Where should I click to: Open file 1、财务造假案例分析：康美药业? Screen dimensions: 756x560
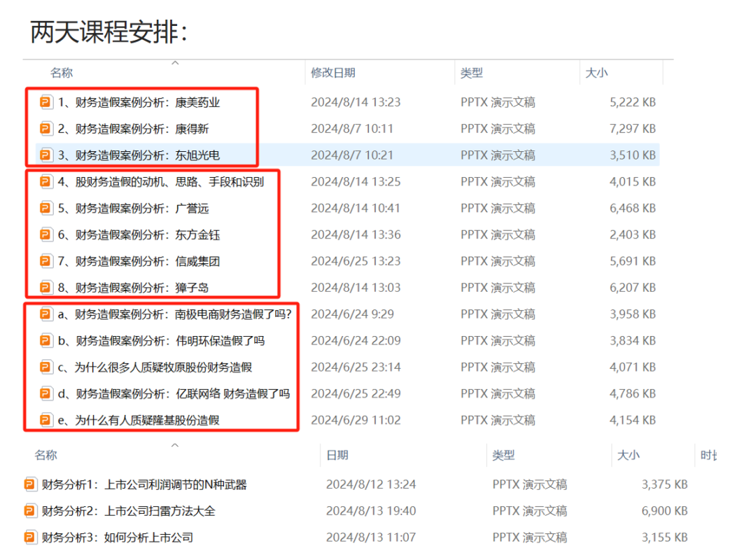point(139,102)
